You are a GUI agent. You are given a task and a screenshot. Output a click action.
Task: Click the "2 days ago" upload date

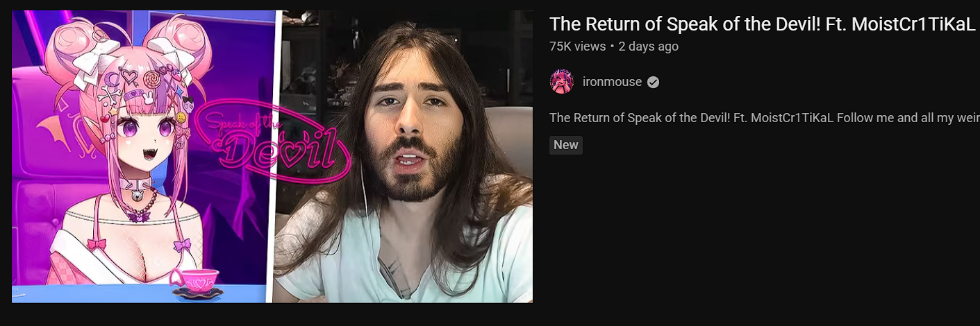648,46
